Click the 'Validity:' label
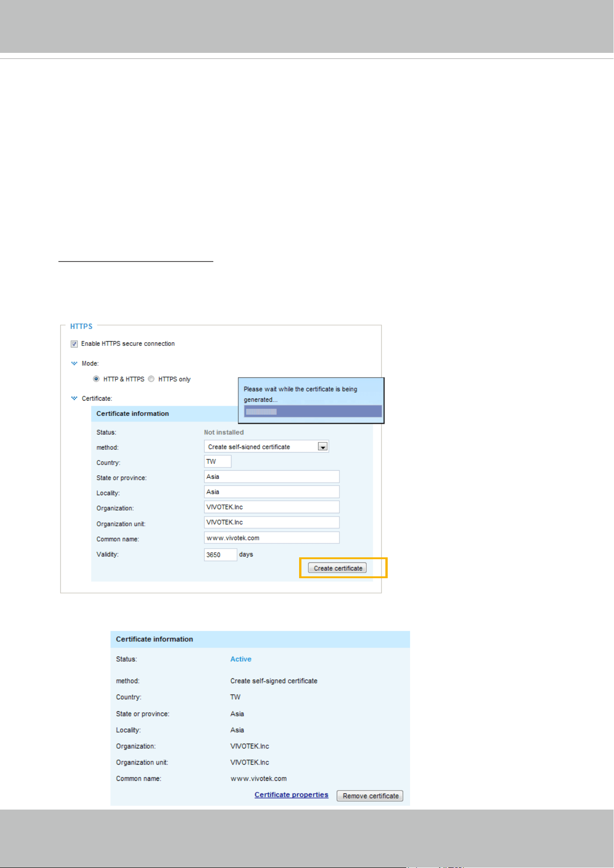The height and width of the screenshot is (868, 614). tap(108, 554)
